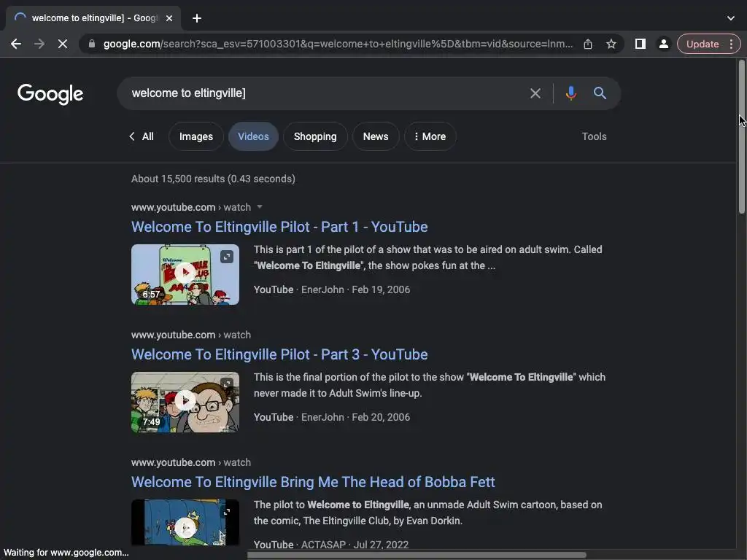The image size is (747, 560).
Task: Switch to the News tab
Action: (x=376, y=136)
